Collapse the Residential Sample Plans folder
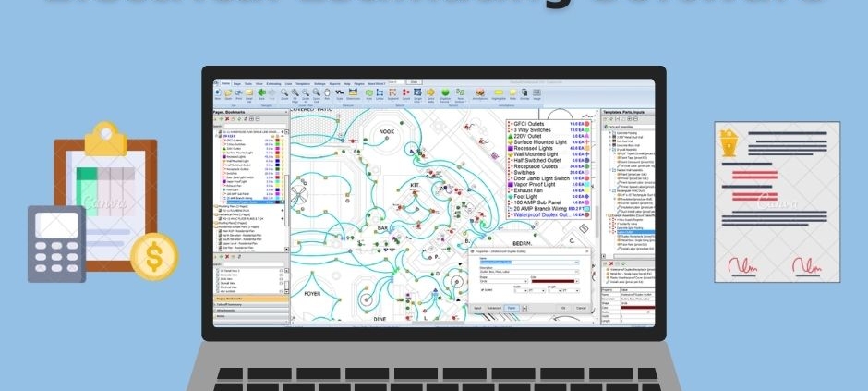 (216, 227)
